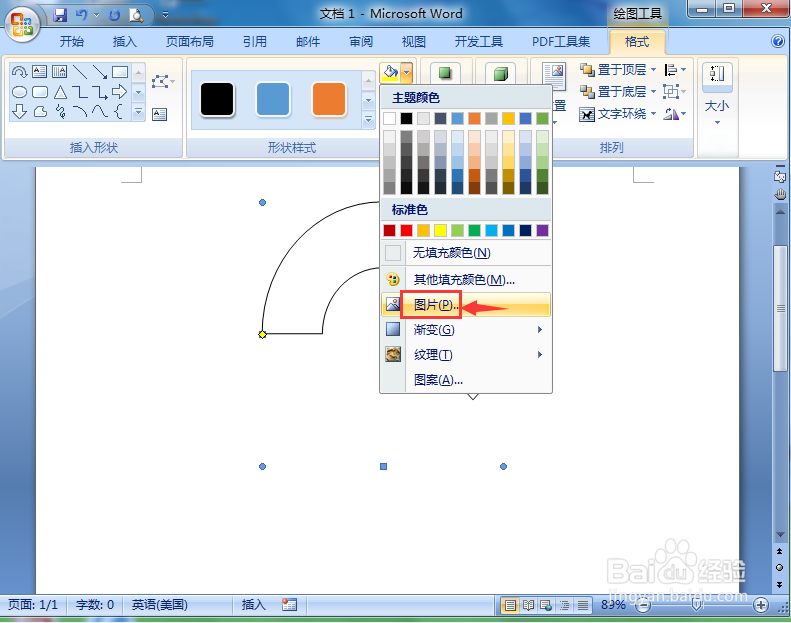
Task: Open Send to Back dropdown arrow
Action: (x=653, y=92)
